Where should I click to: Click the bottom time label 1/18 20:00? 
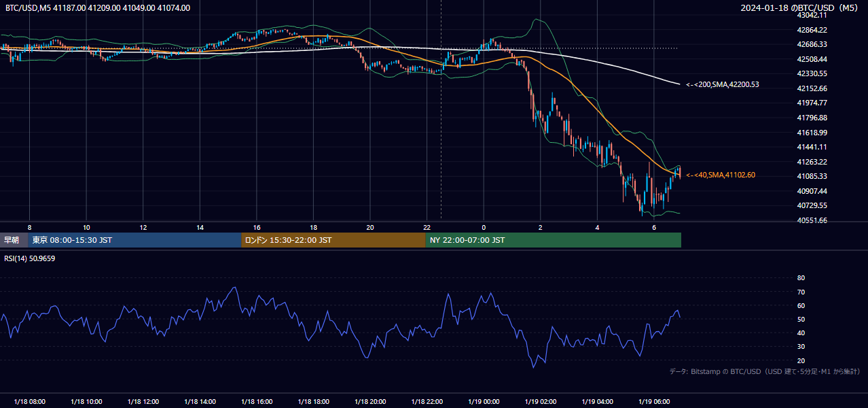[x=370, y=401]
